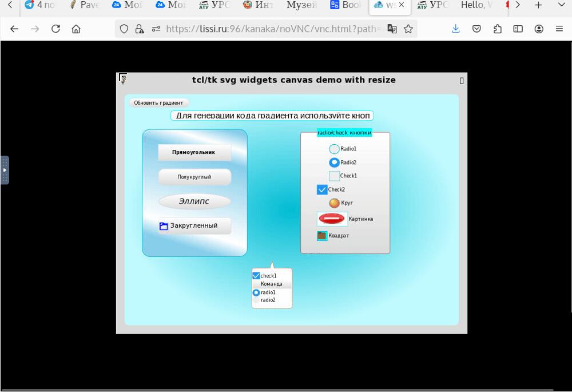Click the Обновить градиент button
Image resolution: width=572 pixels, height=392 pixels.
pyautogui.click(x=158, y=102)
